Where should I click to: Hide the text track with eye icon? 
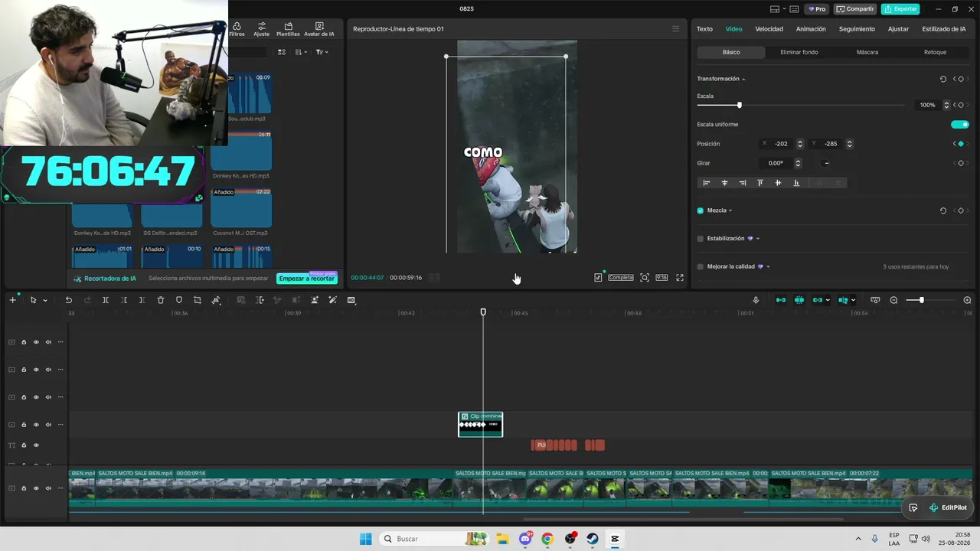pos(36,445)
